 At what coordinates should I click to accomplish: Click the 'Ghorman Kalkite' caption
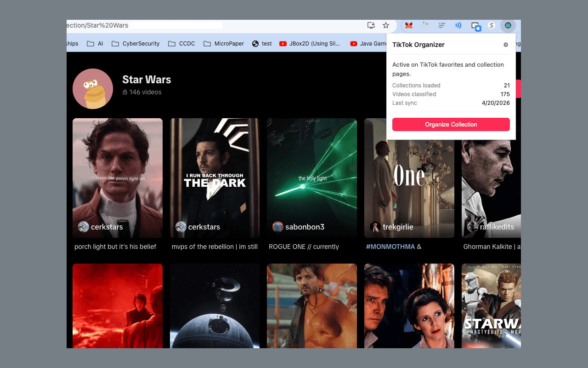[492, 247]
